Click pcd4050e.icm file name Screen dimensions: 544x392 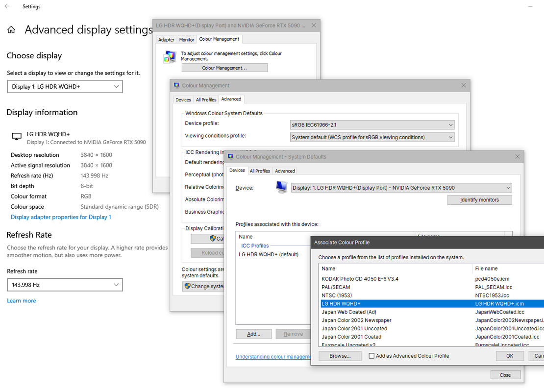pos(492,279)
